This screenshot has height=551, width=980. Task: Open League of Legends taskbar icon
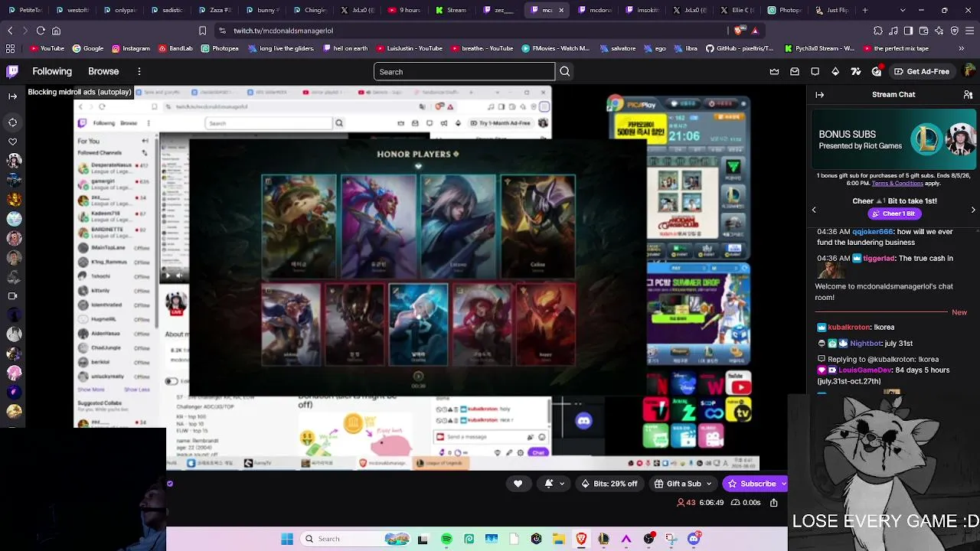click(x=604, y=539)
